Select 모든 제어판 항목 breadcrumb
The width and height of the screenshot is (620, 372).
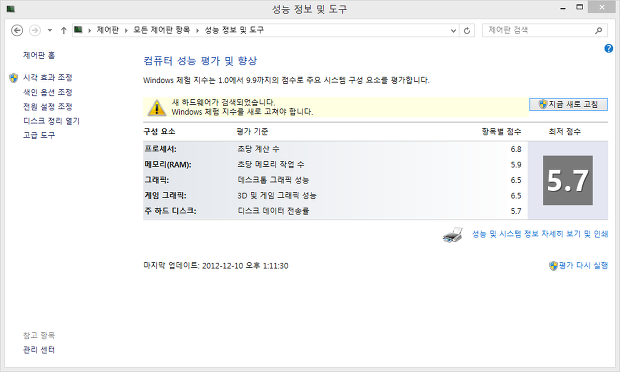click(161, 30)
